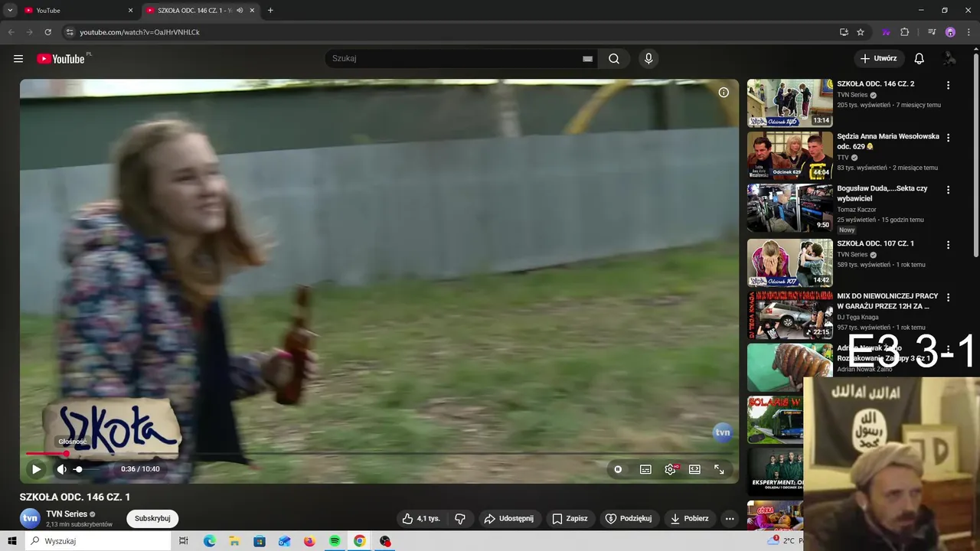Viewport: 980px width, 551px height.
Task: Bookmark this page with star
Action: point(861,32)
